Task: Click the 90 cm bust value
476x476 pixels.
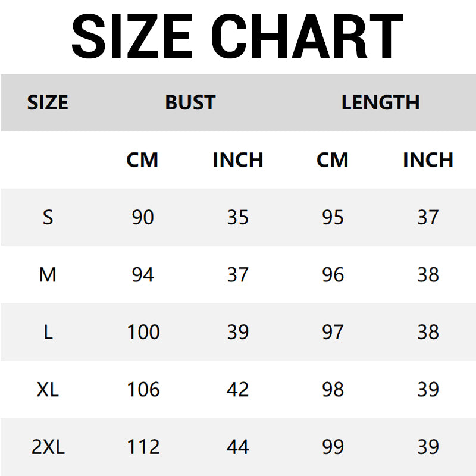Action: [x=143, y=217]
